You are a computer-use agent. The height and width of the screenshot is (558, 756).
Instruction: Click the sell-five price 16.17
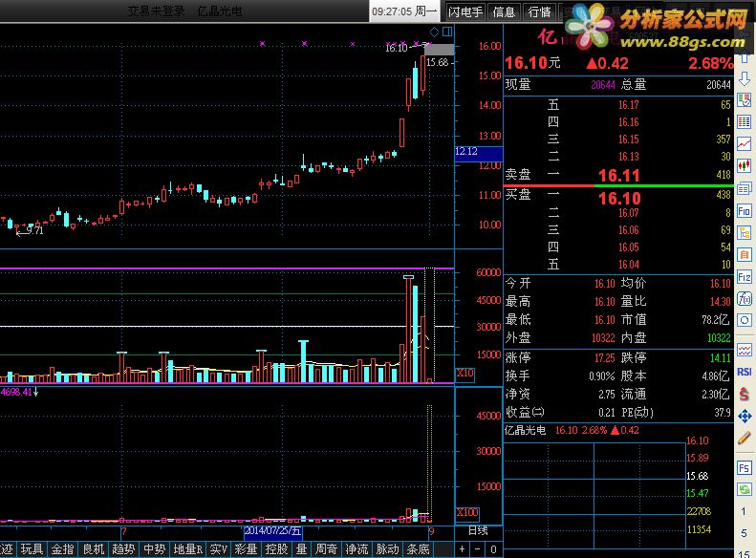(x=628, y=104)
